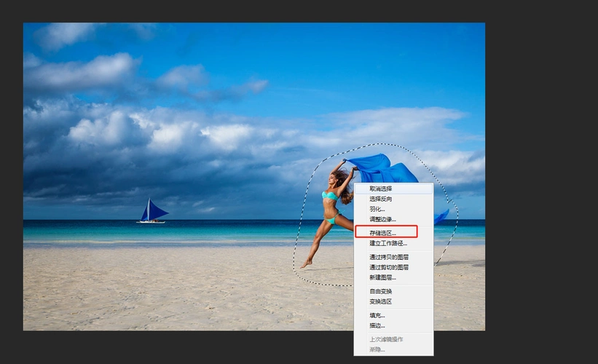Click 存储选区 to save selection
Screen dimensions: 598x364
tap(383, 233)
